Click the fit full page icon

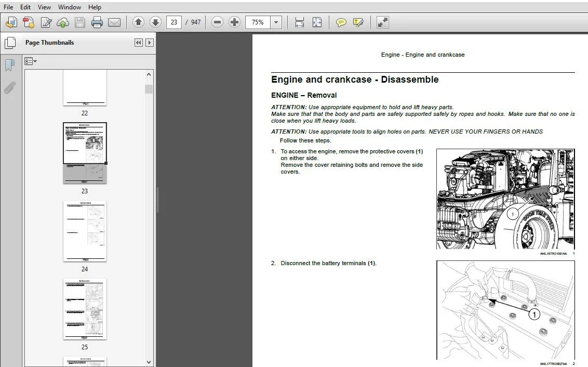pyautogui.click(x=317, y=22)
